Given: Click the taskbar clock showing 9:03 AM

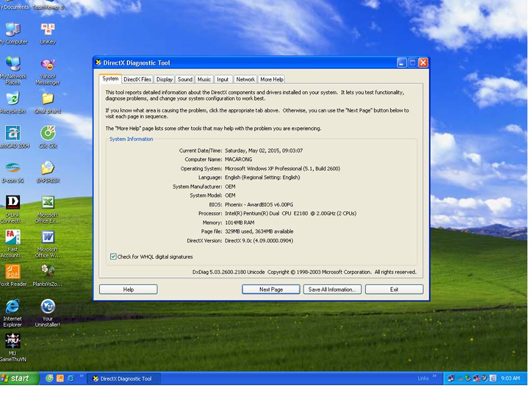Looking at the screenshot, I should tap(510, 378).
